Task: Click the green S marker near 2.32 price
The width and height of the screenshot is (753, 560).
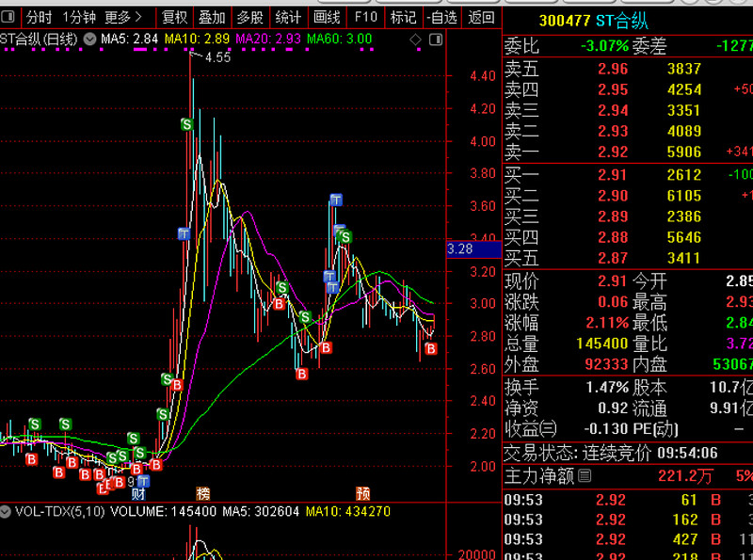Action: [162, 414]
